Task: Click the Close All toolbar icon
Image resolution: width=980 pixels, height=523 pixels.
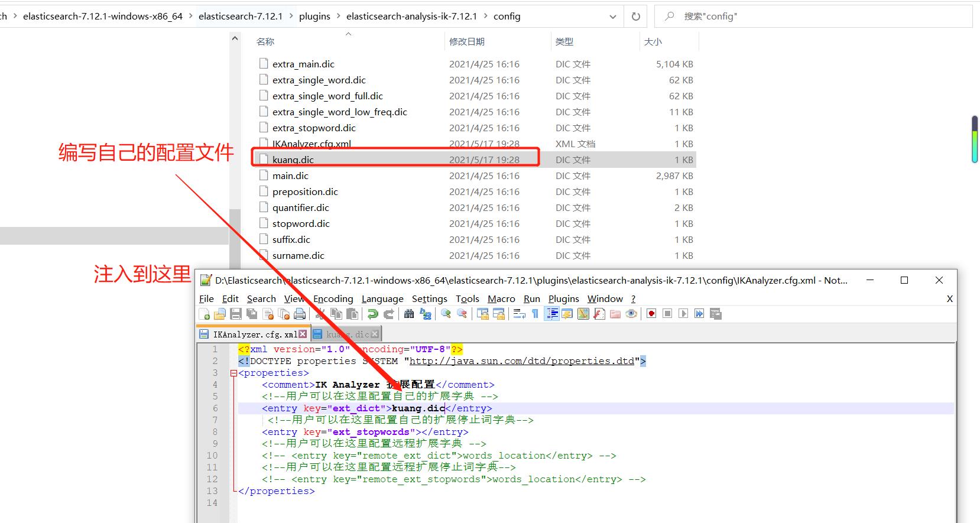Action: (x=284, y=314)
